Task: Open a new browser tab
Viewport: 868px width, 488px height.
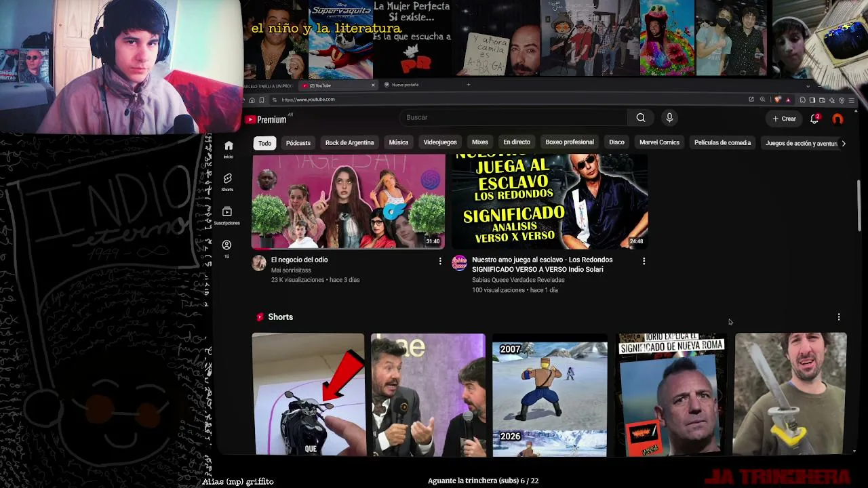Action: pyautogui.click(x=468, y=85)
